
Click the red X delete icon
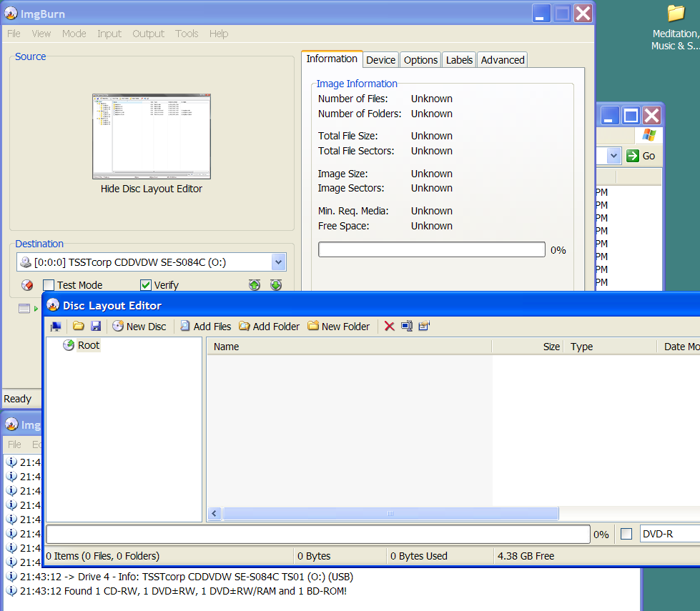(x=389, y=327)
